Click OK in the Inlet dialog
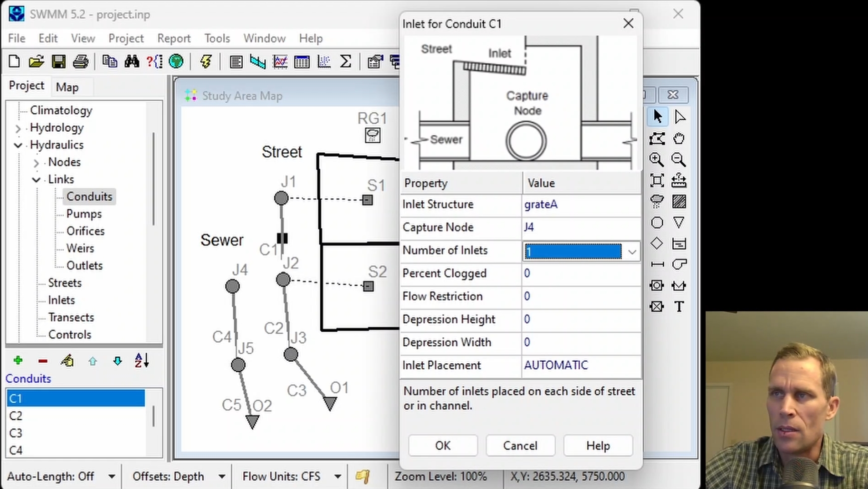 pyautogui.click(x=443, y=445)
